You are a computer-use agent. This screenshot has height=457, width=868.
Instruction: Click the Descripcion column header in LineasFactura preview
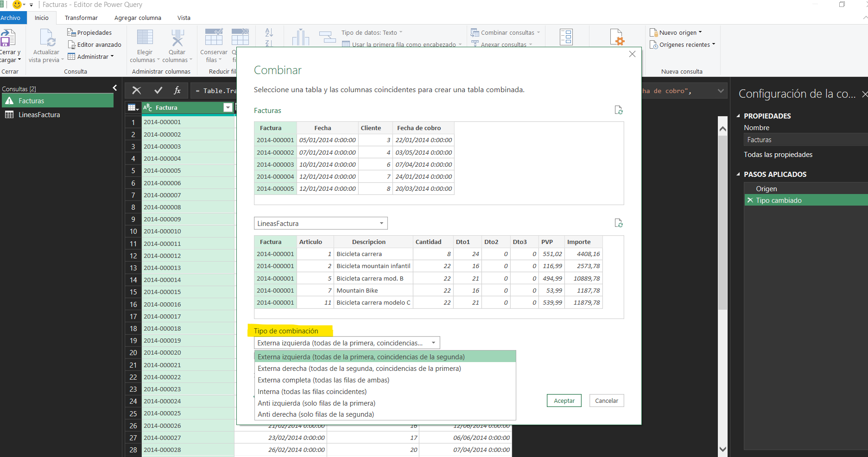pos(373,242)
